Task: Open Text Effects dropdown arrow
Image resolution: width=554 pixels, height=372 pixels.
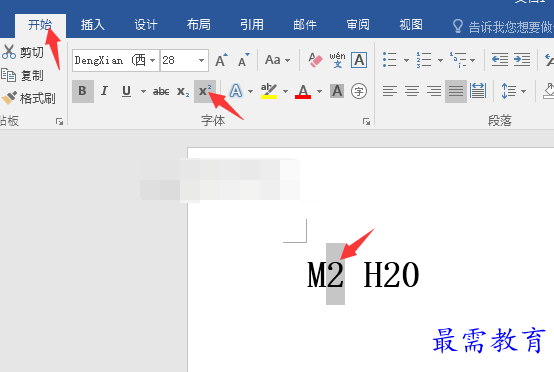Action: pos(251,91)
